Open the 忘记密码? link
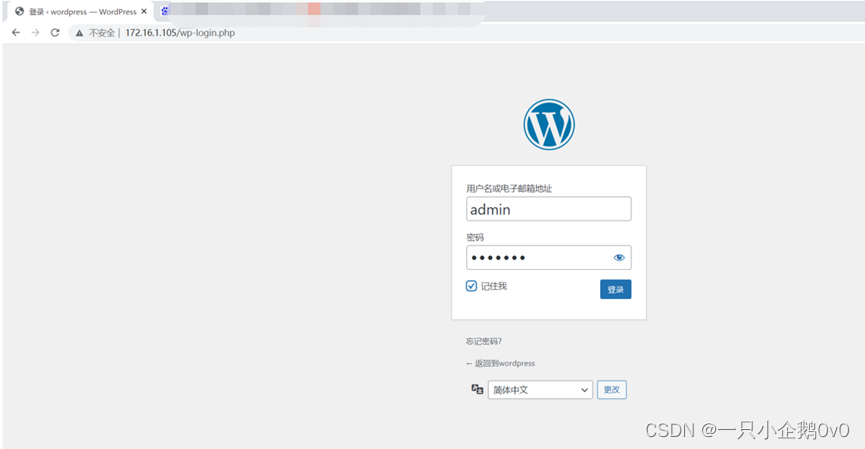The width and height of the screenshot is (865, 449). coord(484,341)
